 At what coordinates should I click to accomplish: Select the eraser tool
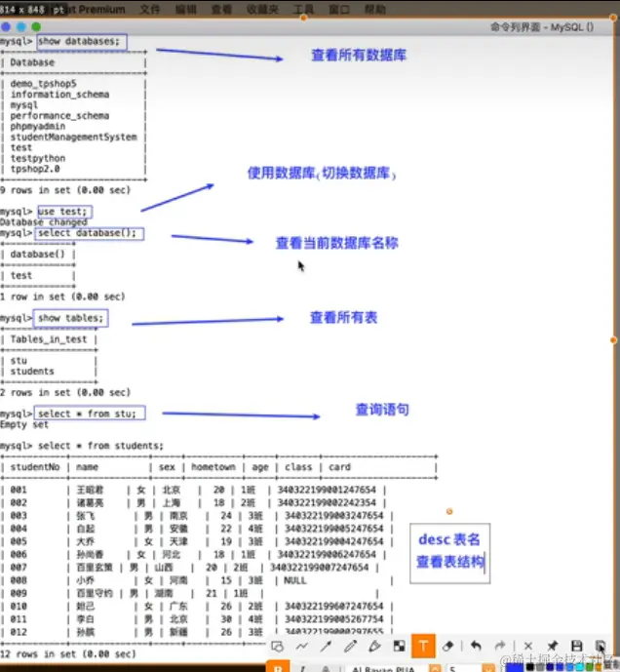tap(448, 646)
